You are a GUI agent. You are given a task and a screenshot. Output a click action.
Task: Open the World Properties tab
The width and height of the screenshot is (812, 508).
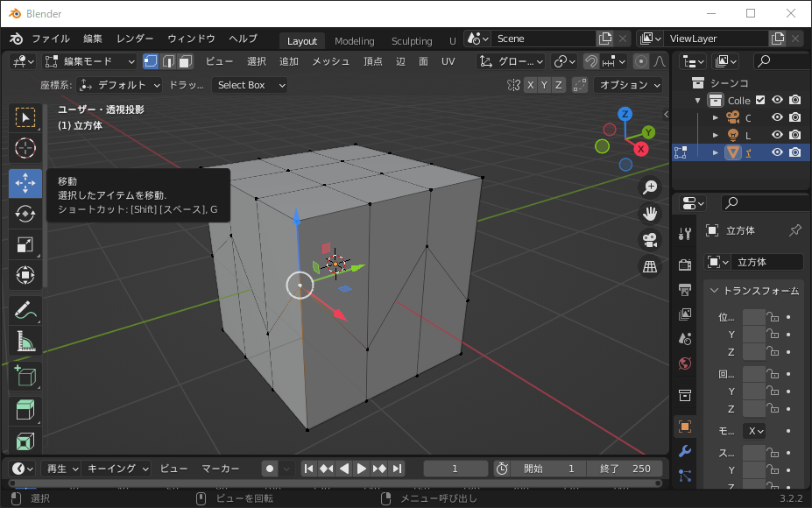684,363
